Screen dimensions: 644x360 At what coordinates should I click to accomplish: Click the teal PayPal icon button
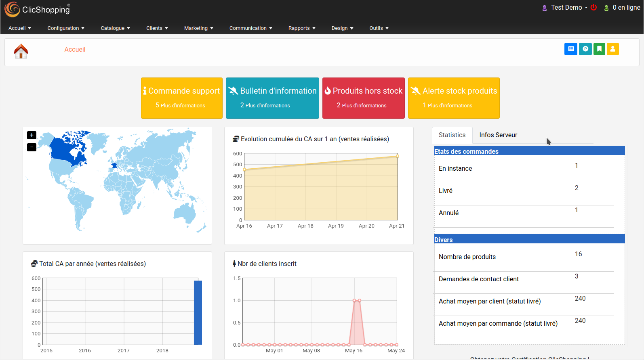click(x=585, y=49)
